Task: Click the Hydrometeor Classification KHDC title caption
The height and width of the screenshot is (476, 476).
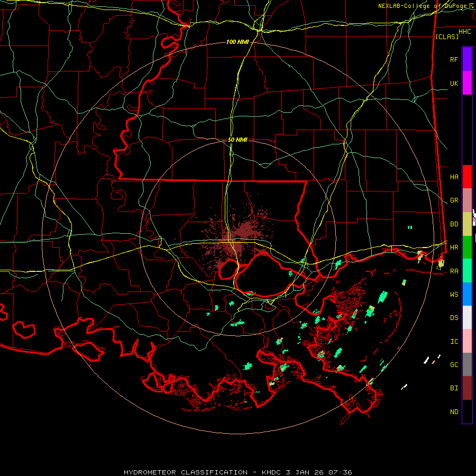Action: point(238,472)
